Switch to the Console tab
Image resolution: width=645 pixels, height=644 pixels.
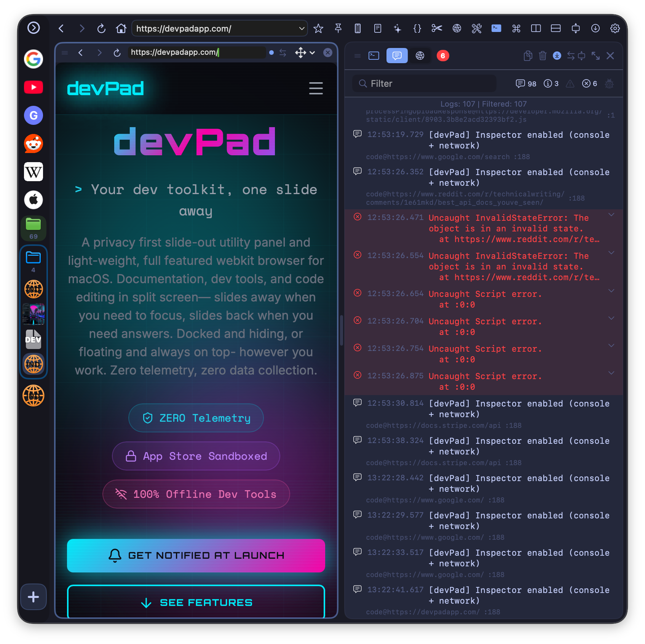pos(397,56)
